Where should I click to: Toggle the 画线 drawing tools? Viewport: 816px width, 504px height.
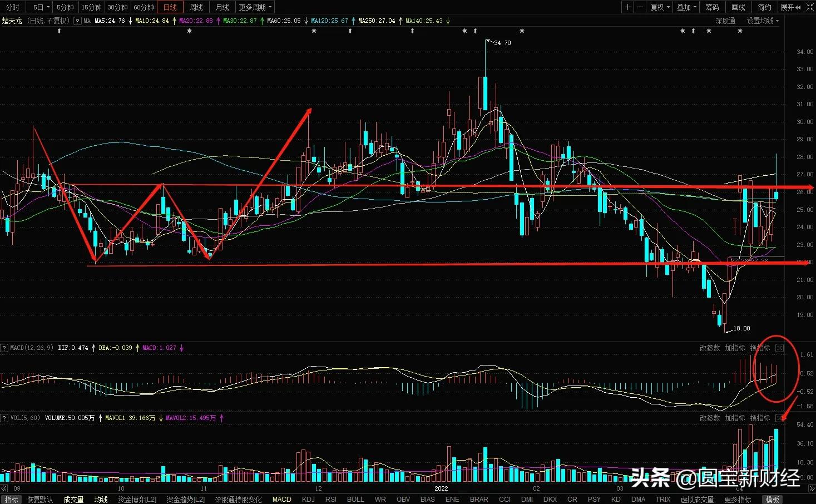738,7
